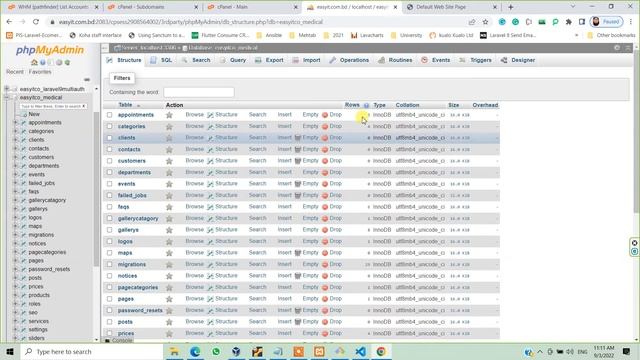Click the phpMyAdmin home icon
Viewport: 640px width, 360px height.
[34, 62]
